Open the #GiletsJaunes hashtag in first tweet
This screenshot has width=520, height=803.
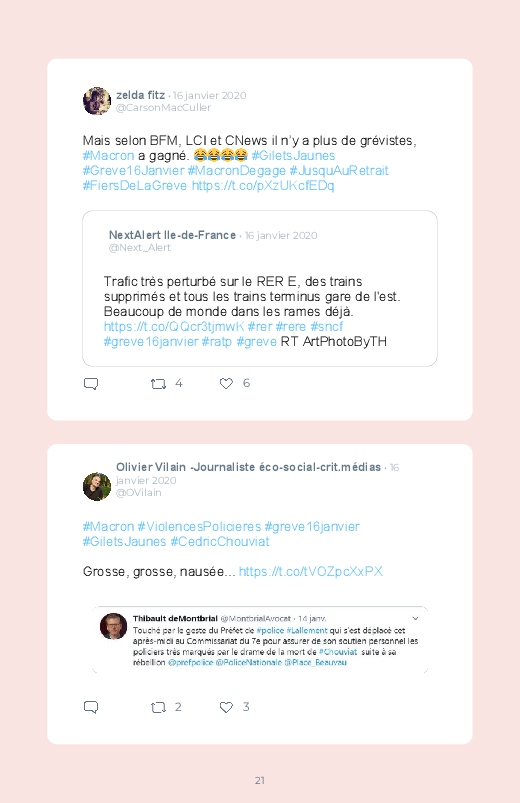click(293, 156)
